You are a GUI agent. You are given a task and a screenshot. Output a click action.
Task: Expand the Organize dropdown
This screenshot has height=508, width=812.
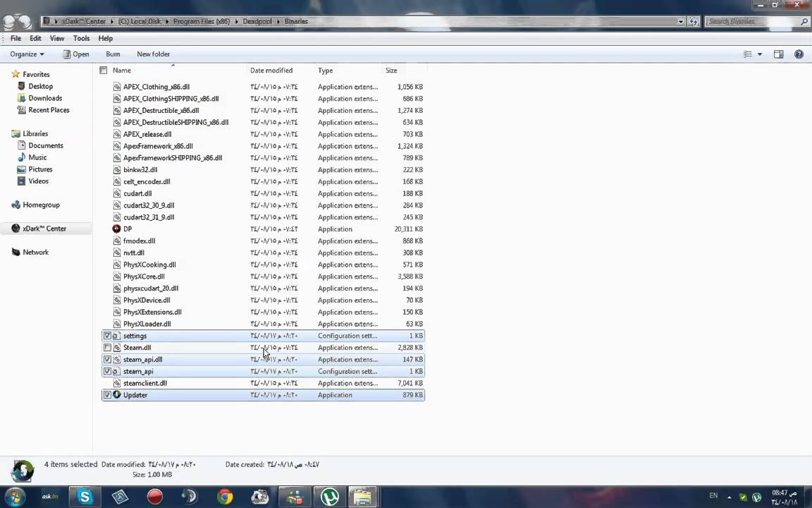click(x=27, y=54)
